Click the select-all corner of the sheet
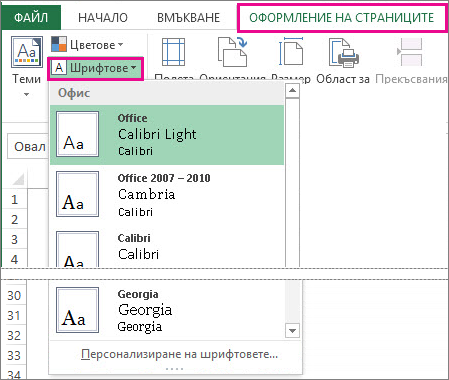The image size is (449, 380). pyautogui.click(x=18, y=179)
